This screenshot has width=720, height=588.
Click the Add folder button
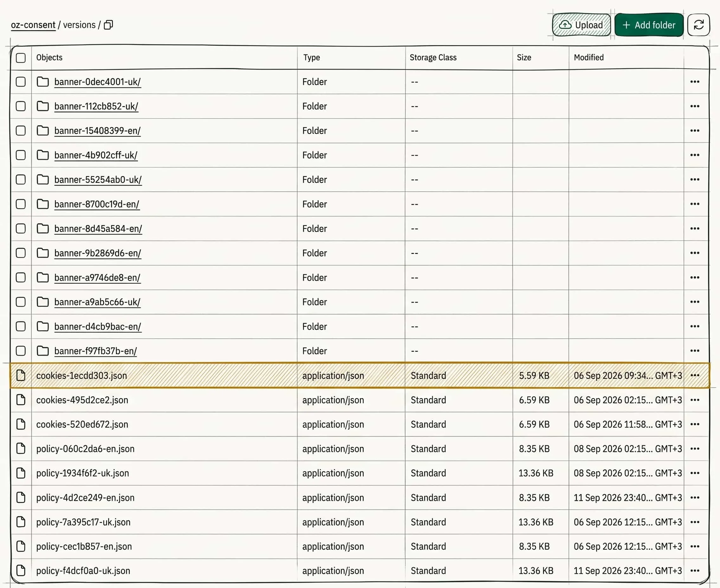(649, 25)
